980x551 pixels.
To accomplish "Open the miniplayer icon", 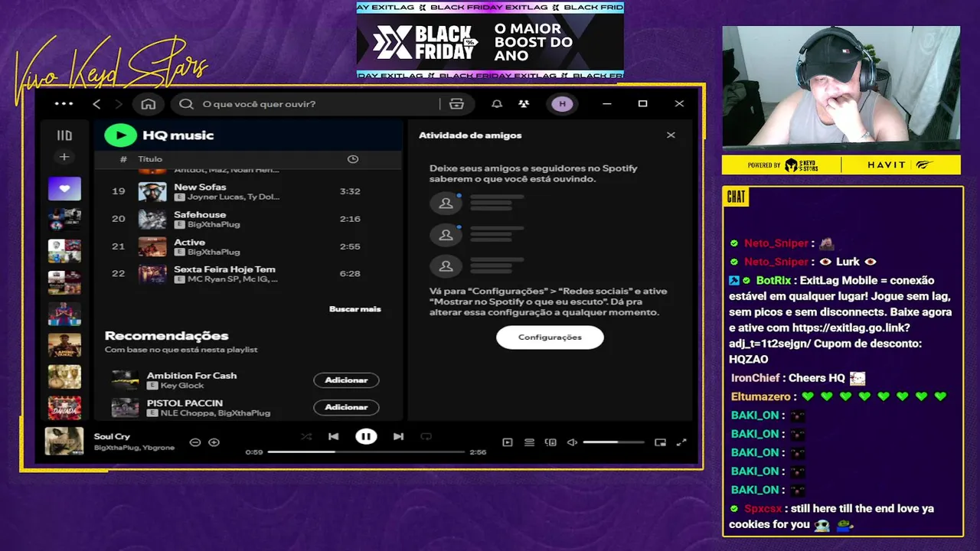I will click(660, 442).
